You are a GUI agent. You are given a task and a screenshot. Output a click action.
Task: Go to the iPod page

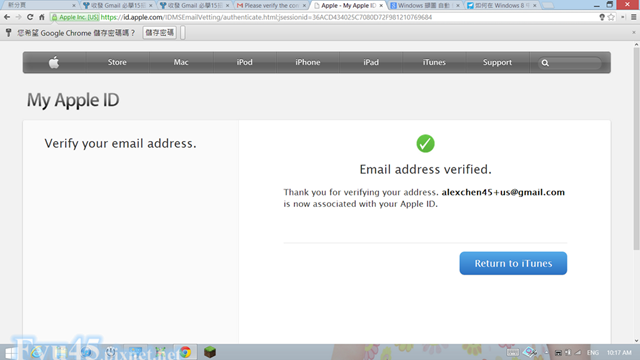(244, 62)
